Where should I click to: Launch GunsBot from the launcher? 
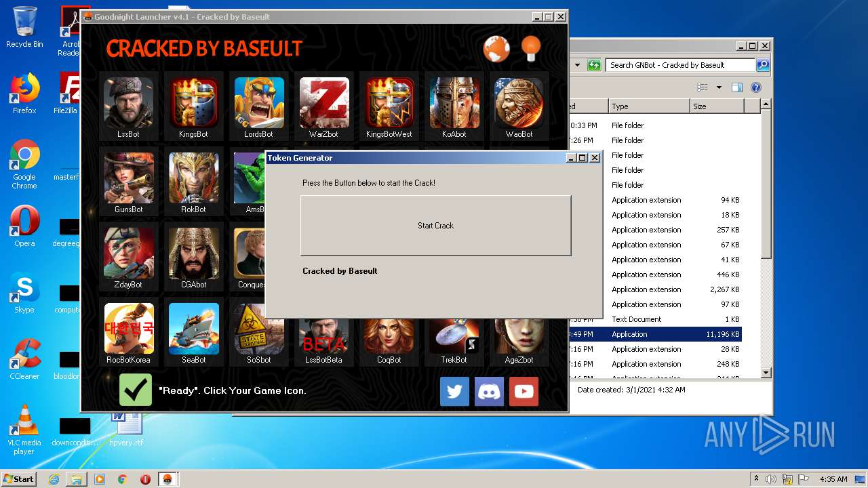tap(128, 178)
